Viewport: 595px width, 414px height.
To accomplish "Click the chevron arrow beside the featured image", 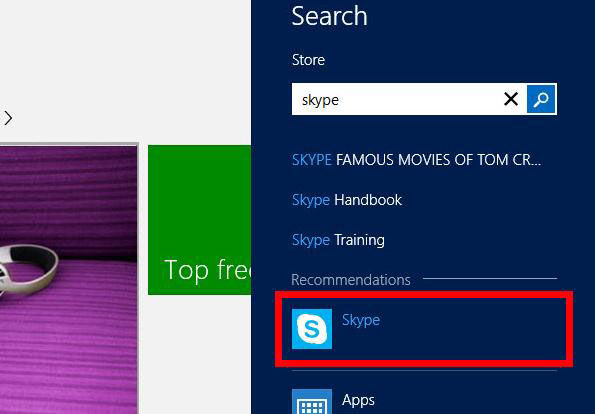I will pyautogui.click(x=8, y=118).
